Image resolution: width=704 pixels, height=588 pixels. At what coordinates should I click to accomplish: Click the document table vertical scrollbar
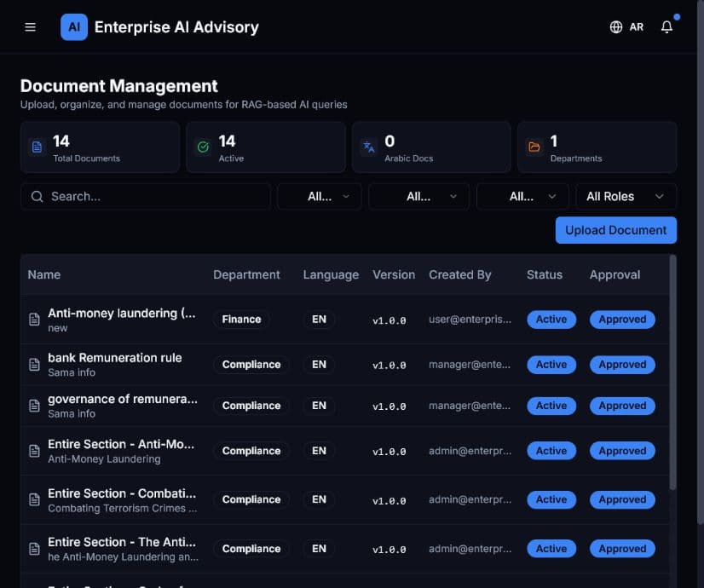(672, 372)
